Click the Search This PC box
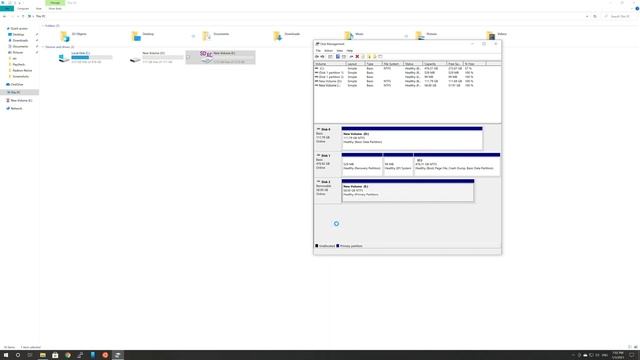Image resolution: width=640 pixels, height=360 pixels. pyautogui.click(x=620, y=16)
